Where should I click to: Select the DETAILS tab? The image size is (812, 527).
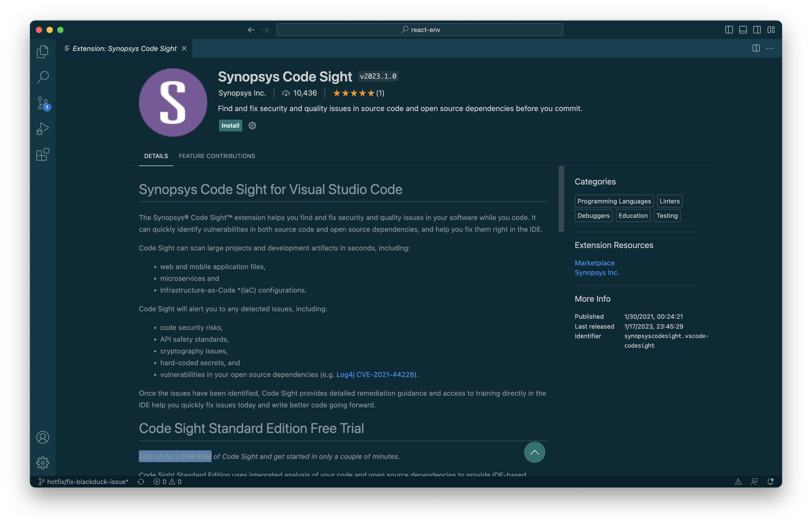tap(156, 156)
